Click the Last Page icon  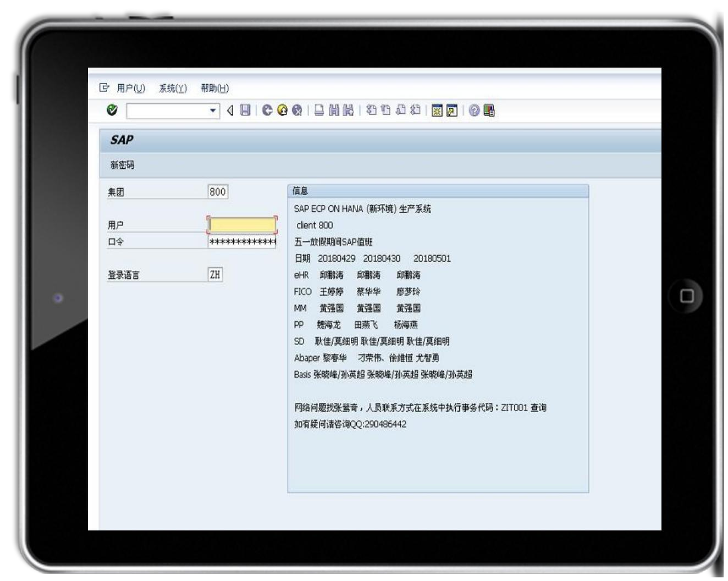[415, 110]
